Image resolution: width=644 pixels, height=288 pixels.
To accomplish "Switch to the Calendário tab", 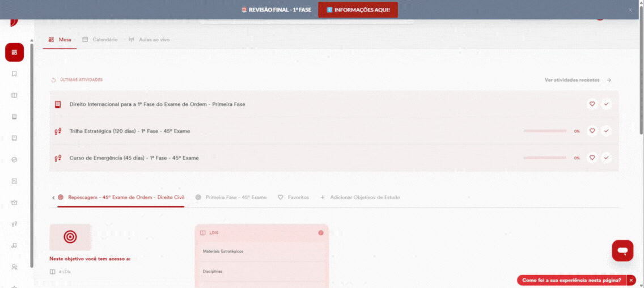I will [100, 40].
